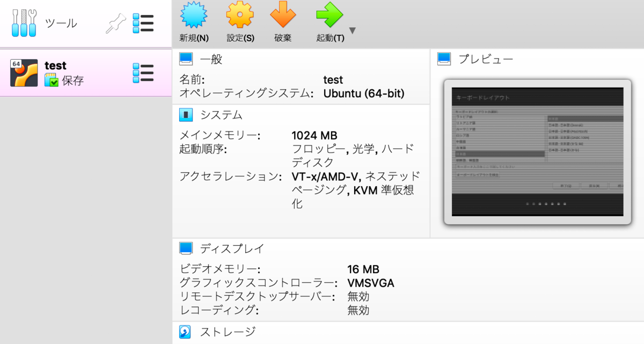Click the ビデオメモリー: label
Screen dimensions: 644x344
(219, 269)
